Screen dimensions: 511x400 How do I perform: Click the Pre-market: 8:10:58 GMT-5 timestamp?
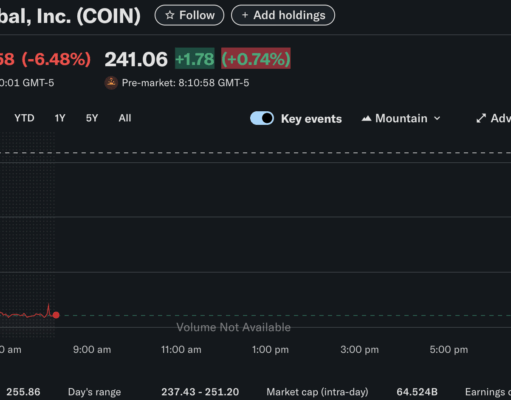(x=185, y=83)
